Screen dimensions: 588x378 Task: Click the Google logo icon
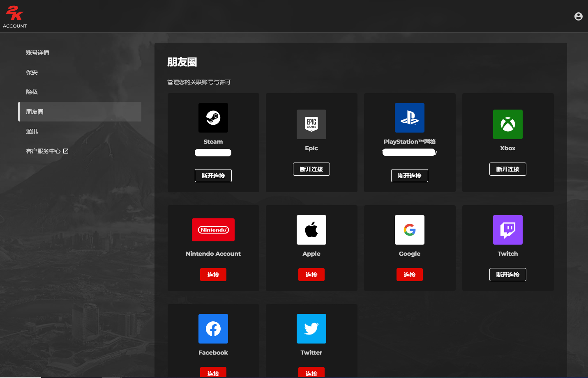410,230
